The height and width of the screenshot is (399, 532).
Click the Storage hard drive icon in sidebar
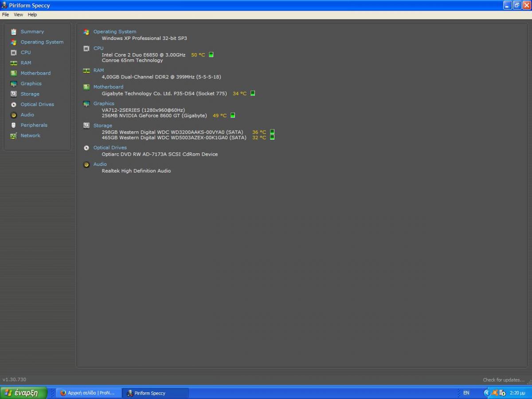[x=14, y=94]
